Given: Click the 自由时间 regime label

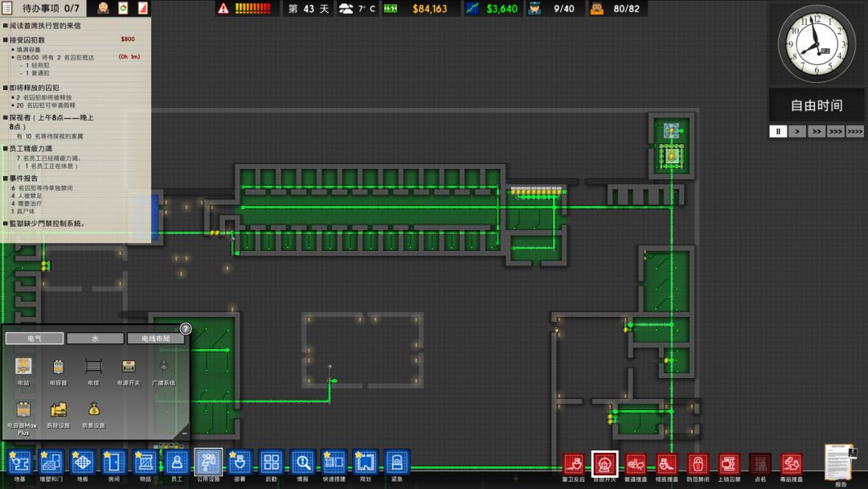Looking at the screenshot, I should 817,105.
